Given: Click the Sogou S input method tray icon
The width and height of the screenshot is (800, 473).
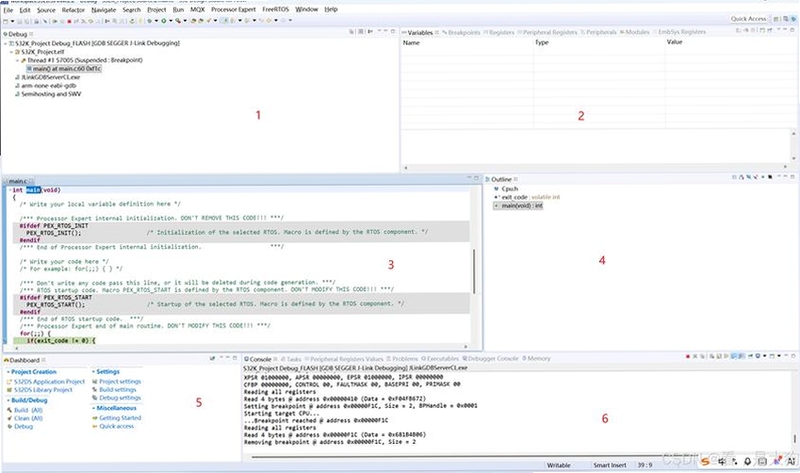Looking at the screenshot, I should click(705, 461).
